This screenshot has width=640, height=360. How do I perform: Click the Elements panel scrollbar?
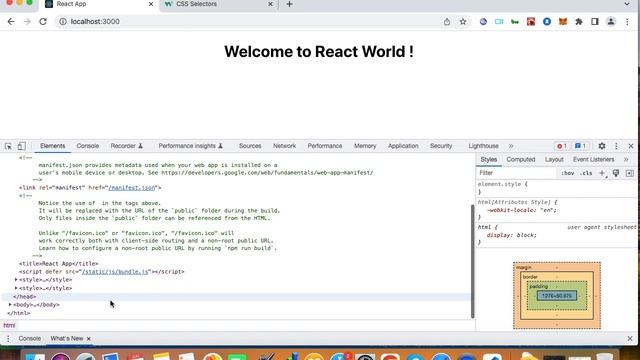pyautogui.click(x=473, y=261)
